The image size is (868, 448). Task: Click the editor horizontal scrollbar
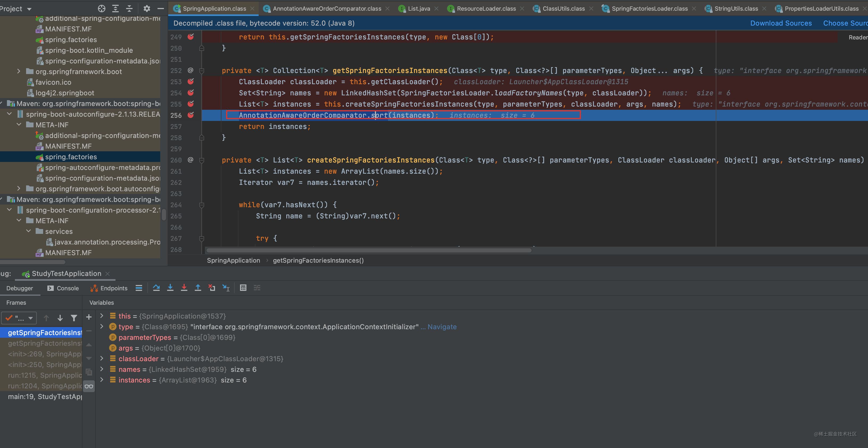[369, 250]
